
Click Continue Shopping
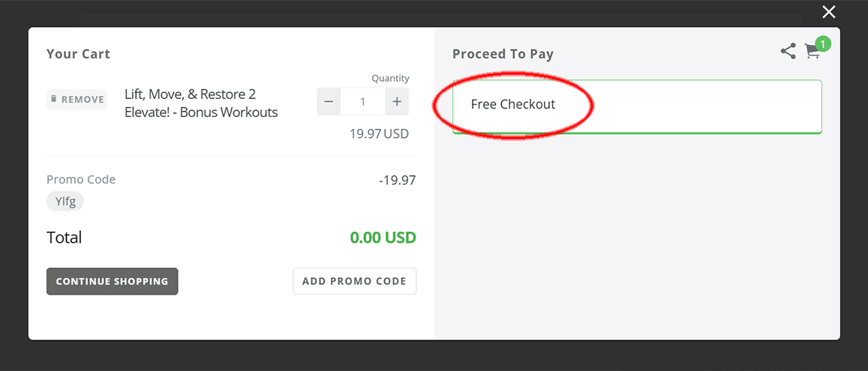pos(113,281)
